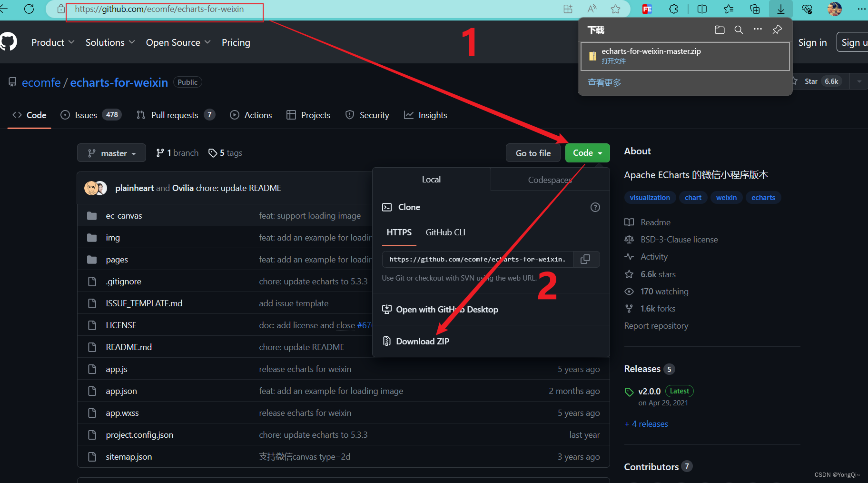The width and height of the screenshot is (868, 483).
Task: Open the .gitignore file
Action: (123, 282)
